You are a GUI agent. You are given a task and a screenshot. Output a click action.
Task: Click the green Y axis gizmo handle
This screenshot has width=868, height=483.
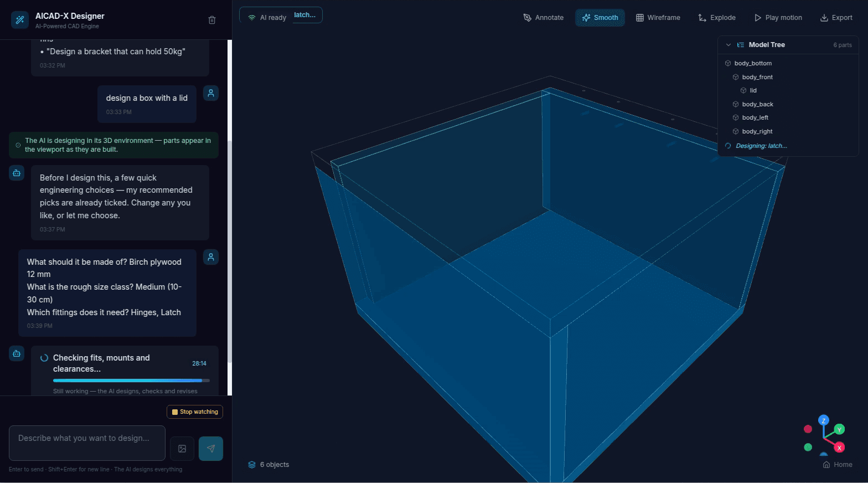click(840, 429)
